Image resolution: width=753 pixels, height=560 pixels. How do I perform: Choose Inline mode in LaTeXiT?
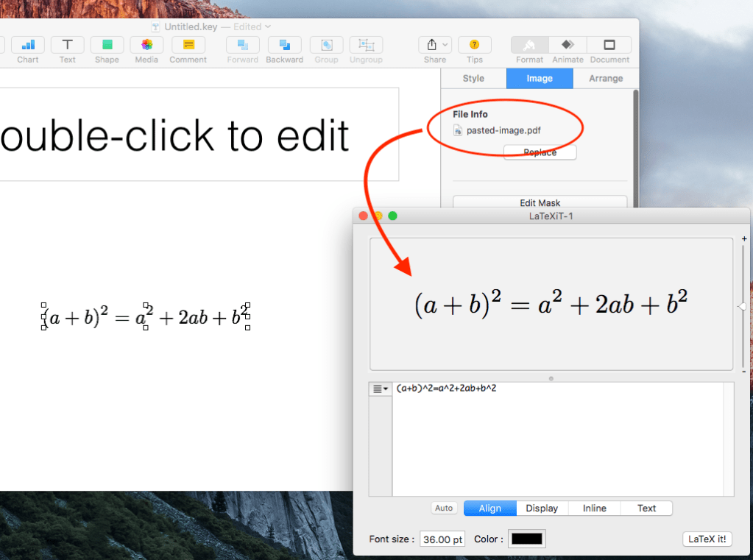tap(594, 508)
